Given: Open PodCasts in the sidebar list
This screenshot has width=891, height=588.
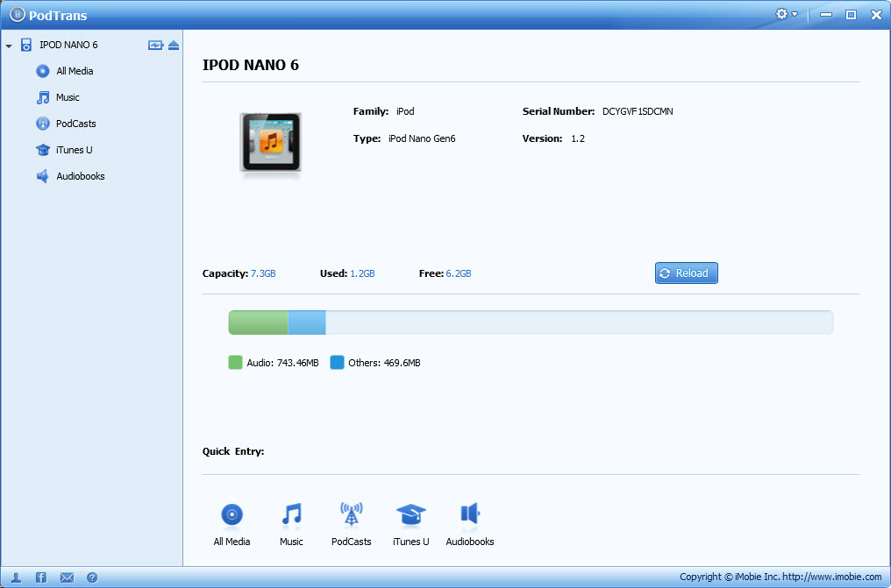Looking at the screenshot, I should [76, 124].
